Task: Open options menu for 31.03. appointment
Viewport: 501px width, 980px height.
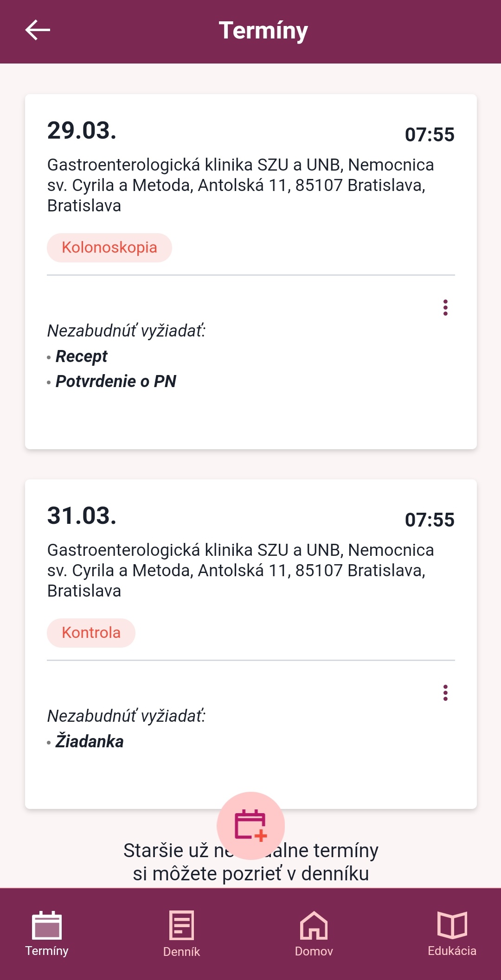Action: click(445, 693)
